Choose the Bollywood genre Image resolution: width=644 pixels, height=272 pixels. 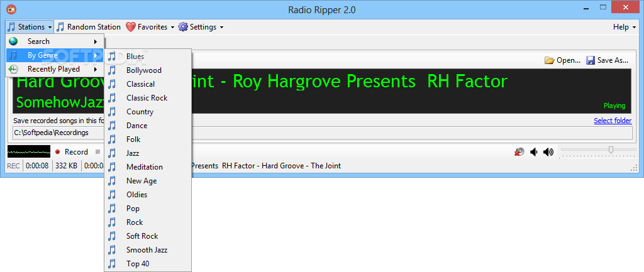pyautogui.click(x=148, y=70)
